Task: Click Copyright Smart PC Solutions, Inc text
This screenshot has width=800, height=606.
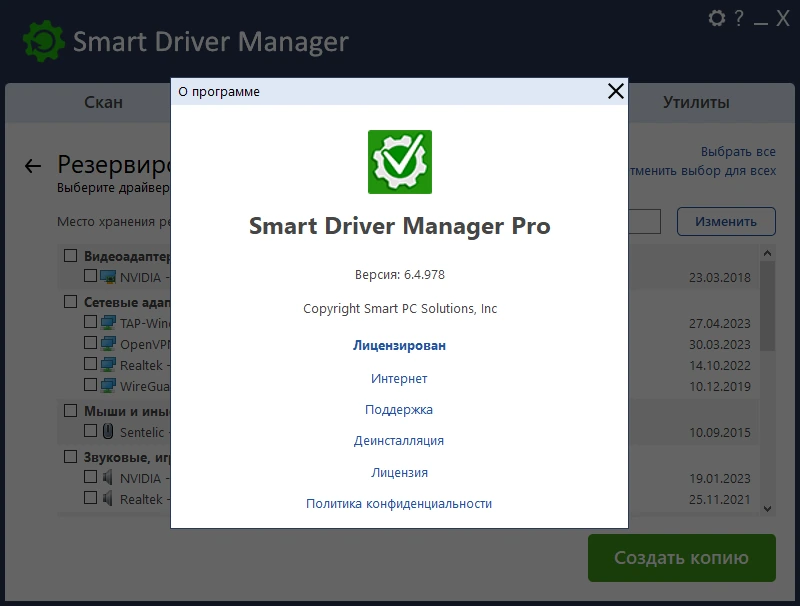Action: point(399,309)
